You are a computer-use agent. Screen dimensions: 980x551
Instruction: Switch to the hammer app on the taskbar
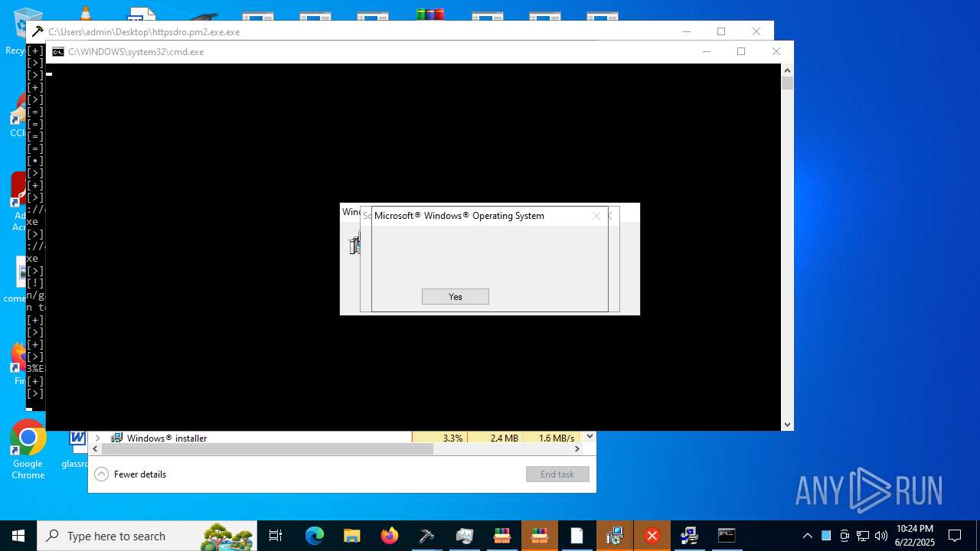click(426, 536)
